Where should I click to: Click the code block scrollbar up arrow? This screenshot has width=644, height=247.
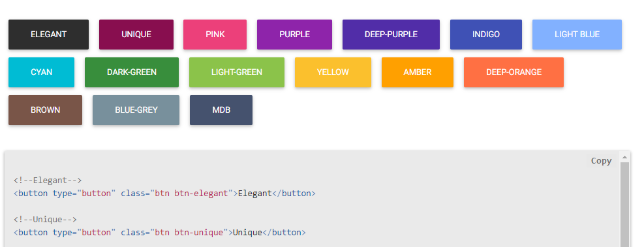[624, 157]
